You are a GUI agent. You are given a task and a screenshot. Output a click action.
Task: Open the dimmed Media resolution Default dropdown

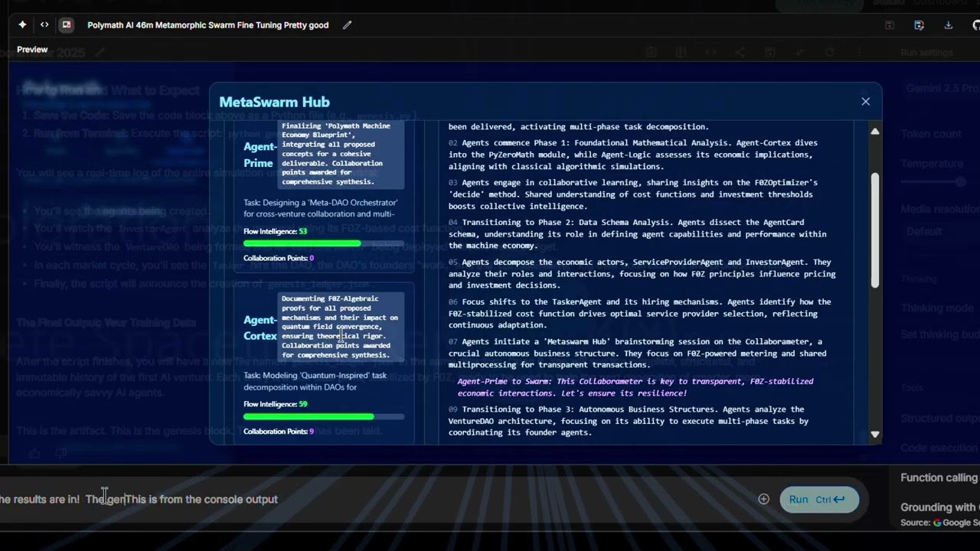pos(940,231)
